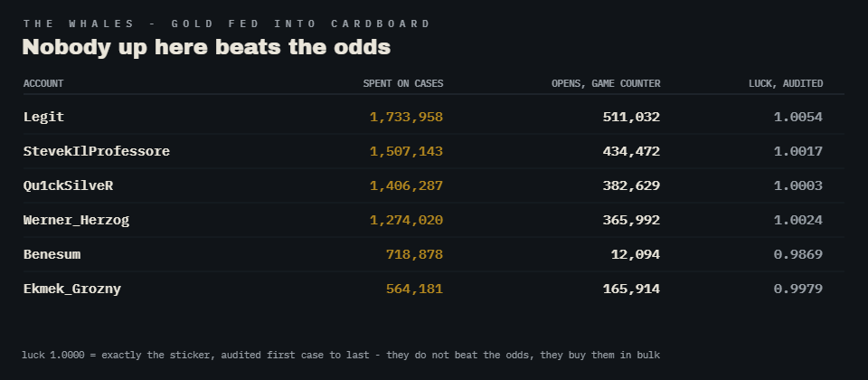Screen dimensions: 868x380
Task: Click Legit's spent value 1,733,958
Action: coord(406,117)
